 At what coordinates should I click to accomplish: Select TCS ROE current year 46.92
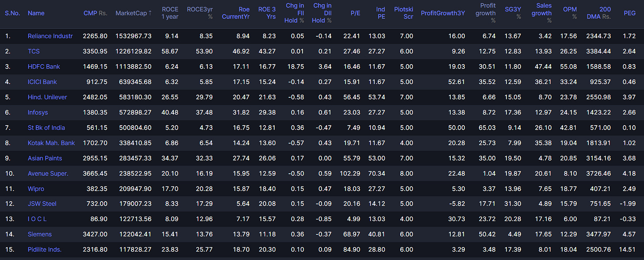pos(241,51)
